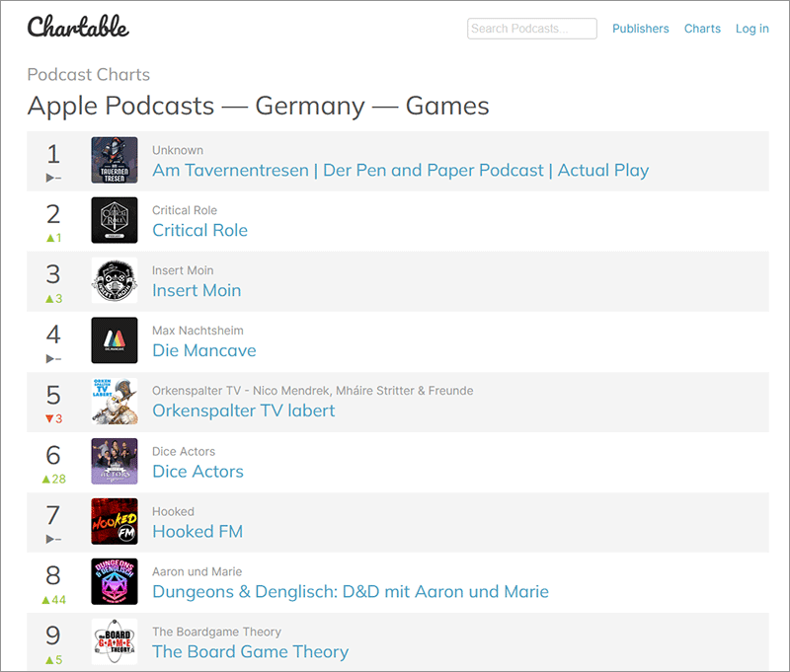The width and height of the screenshot is (790, 672).
Task: Click the Log in link
Action: pyautogui.click(x=752, y=29)
